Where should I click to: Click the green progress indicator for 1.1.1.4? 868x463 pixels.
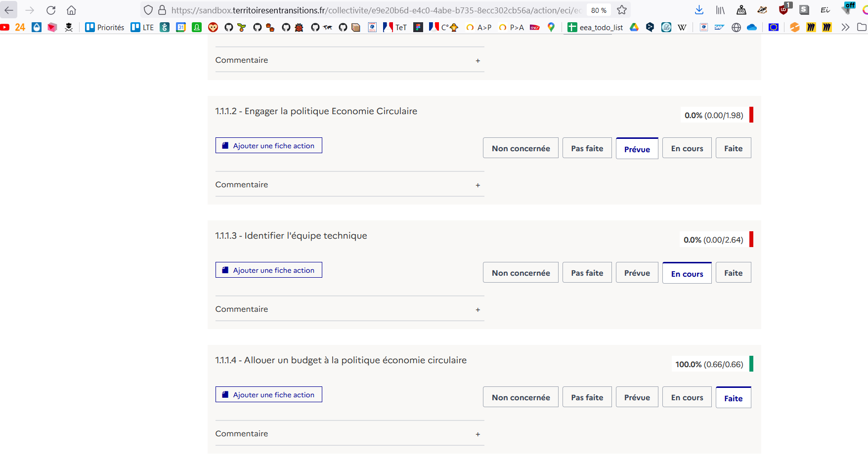(x=751, y=364)
